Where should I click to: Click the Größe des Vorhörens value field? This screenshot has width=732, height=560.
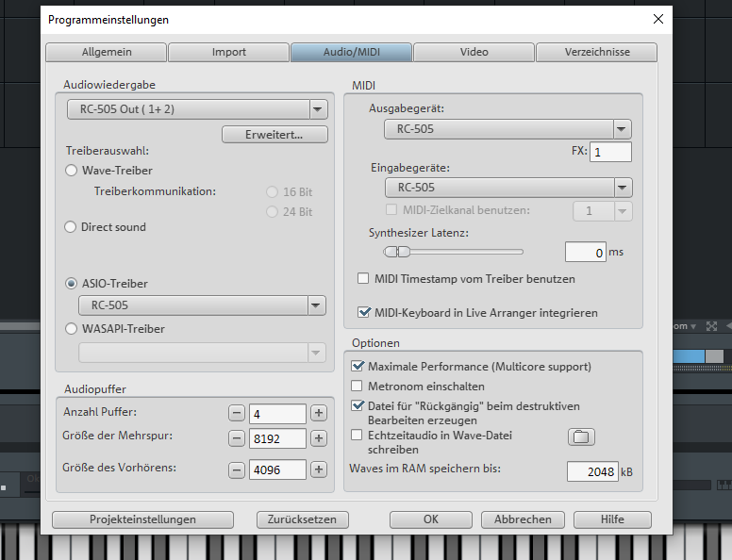[277, 469]
